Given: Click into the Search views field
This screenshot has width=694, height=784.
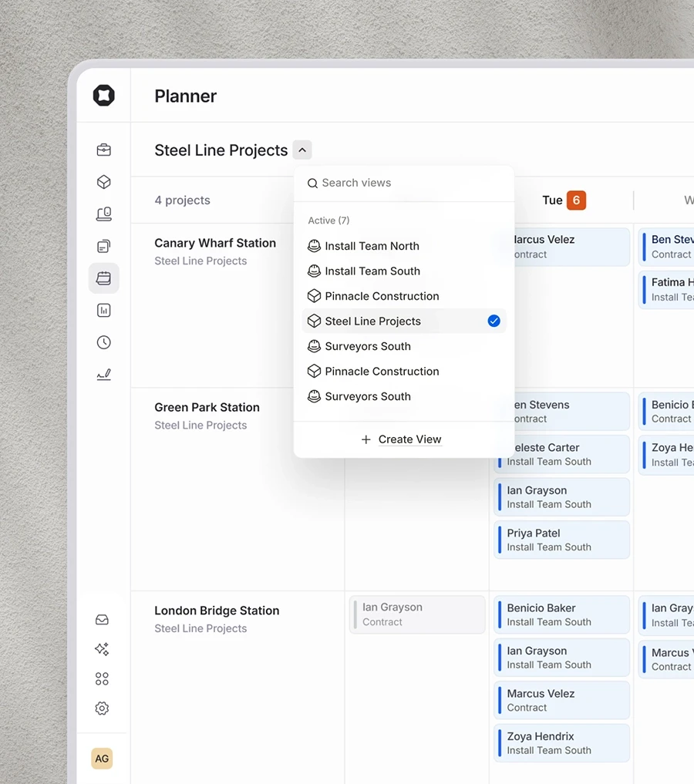Looking at the screenshot, I should [404, 183].
